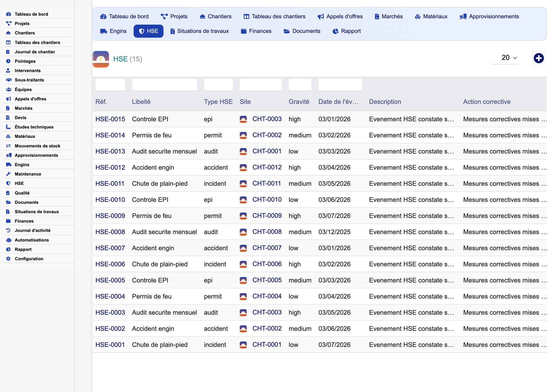Click the site icon beside CHT-0012

click(x=243, y=168)
